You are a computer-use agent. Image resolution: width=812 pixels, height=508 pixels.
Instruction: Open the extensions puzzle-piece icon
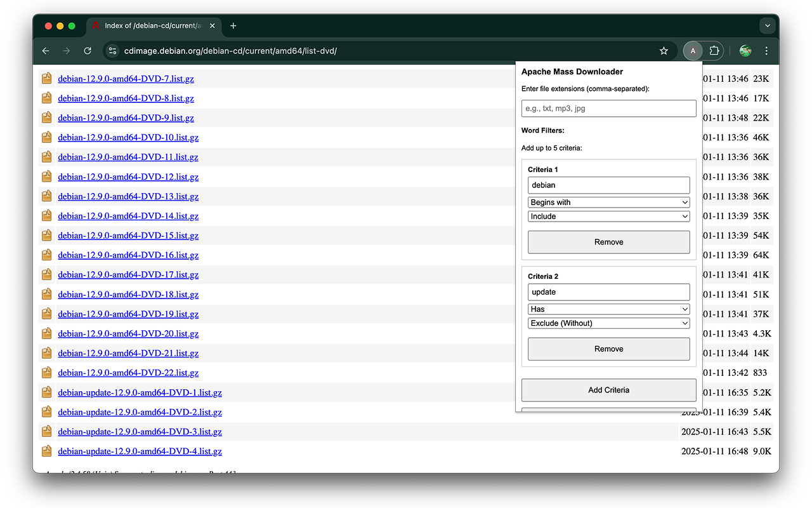[714, 51]
